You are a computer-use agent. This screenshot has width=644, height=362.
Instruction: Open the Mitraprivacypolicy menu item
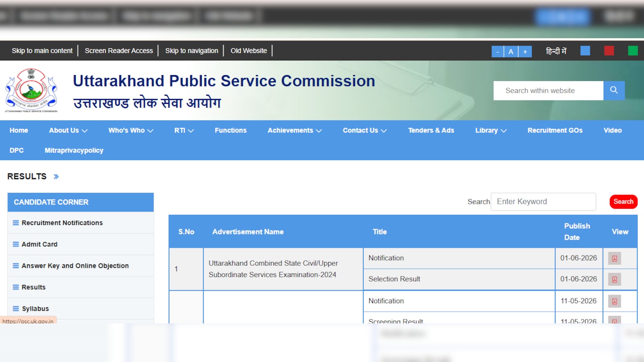tap(74, 150)
